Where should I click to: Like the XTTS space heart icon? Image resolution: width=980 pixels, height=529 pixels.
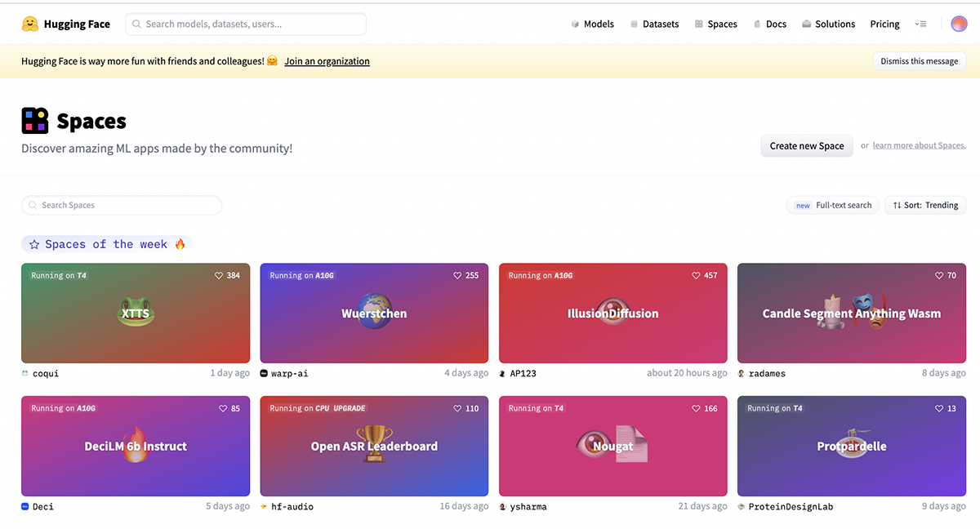point(219,276)
